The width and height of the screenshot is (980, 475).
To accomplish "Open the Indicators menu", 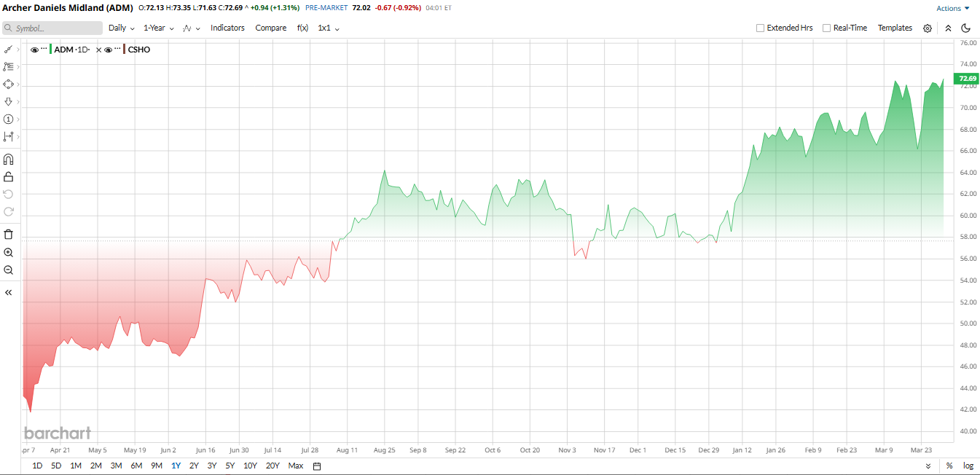I will (227, 28).
